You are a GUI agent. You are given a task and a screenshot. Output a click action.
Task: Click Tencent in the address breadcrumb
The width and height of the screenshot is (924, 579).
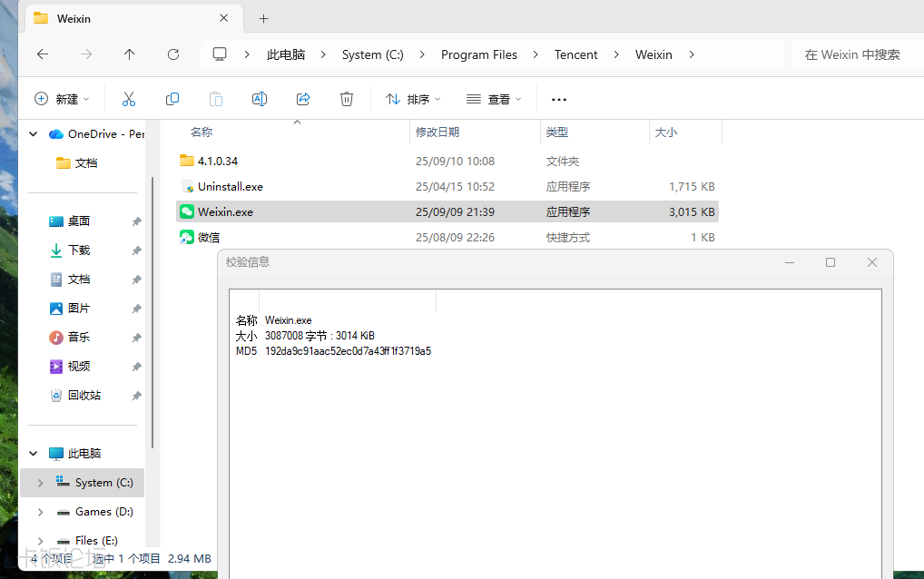(x=575, y=54)
